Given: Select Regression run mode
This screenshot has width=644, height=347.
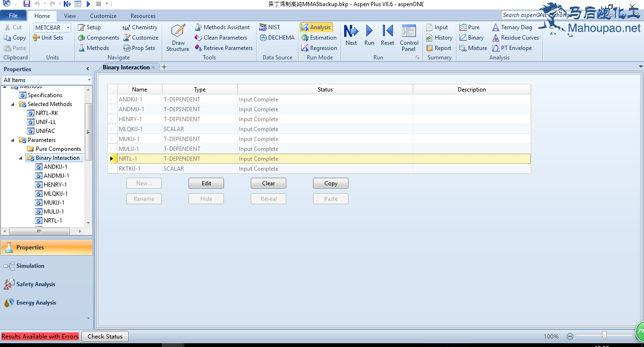Looking at the screenshot, I should (x=319, y=48).
